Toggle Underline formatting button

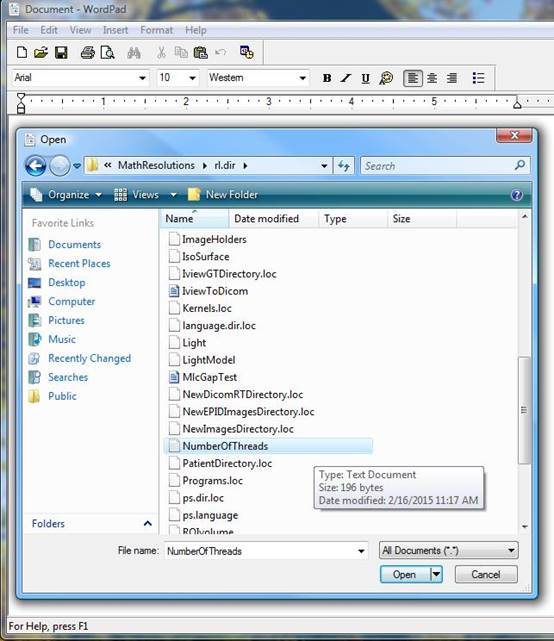[366, 78]
